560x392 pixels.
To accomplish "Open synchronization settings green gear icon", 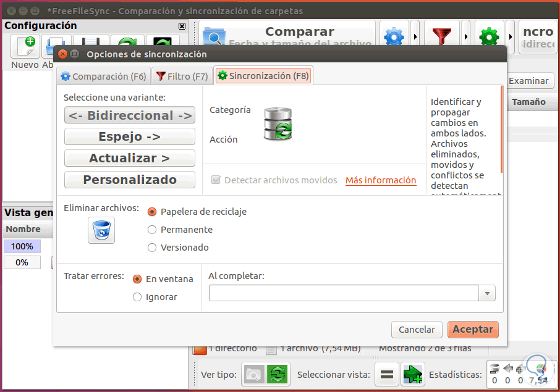I will [490, 36].
